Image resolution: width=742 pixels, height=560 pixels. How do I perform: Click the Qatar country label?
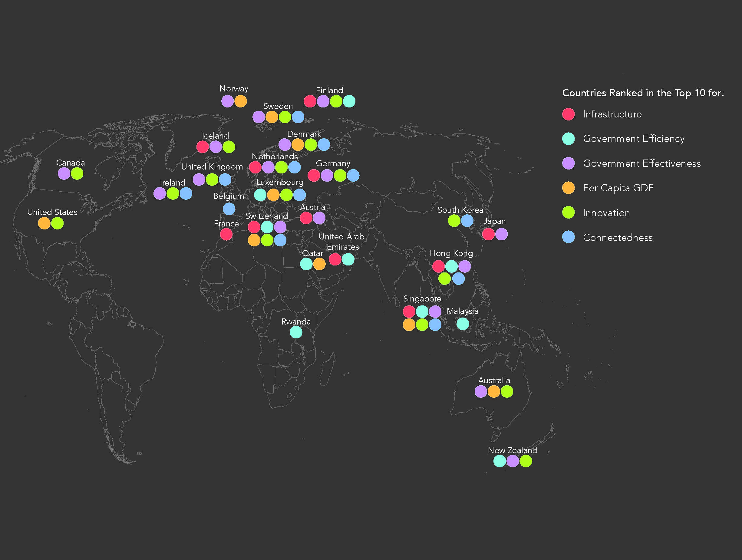click(313, 253)
